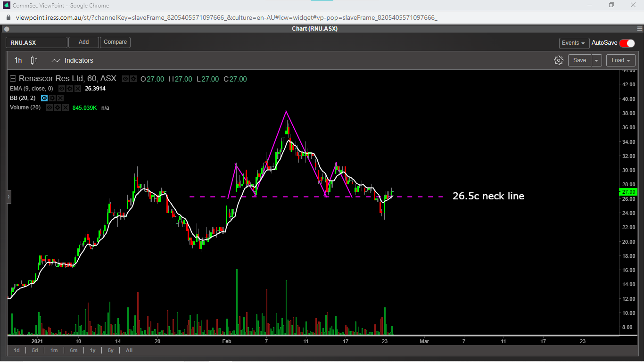
Task: Open Volume (20) settings gear
Action: 58,107
